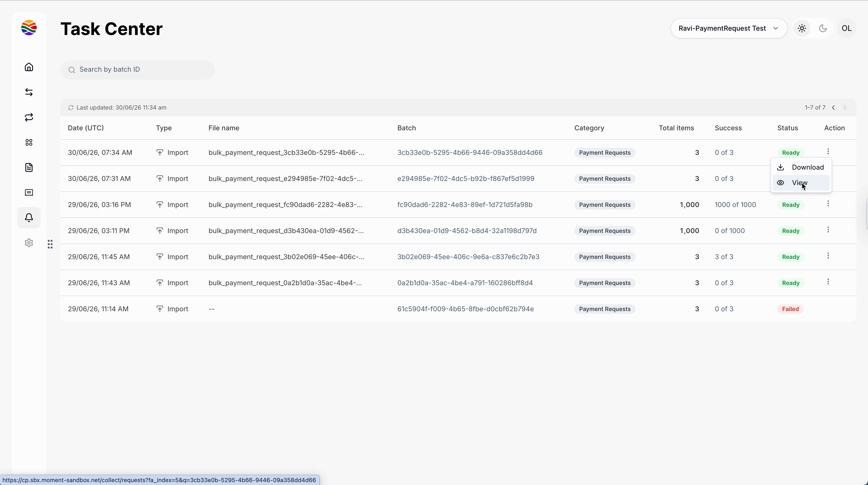Click batch ID 3b02e069-45ee-406c-9e6a-c837e6c2b7e3
The width and height of the screenshot is (868, 485).
[468, 257]
